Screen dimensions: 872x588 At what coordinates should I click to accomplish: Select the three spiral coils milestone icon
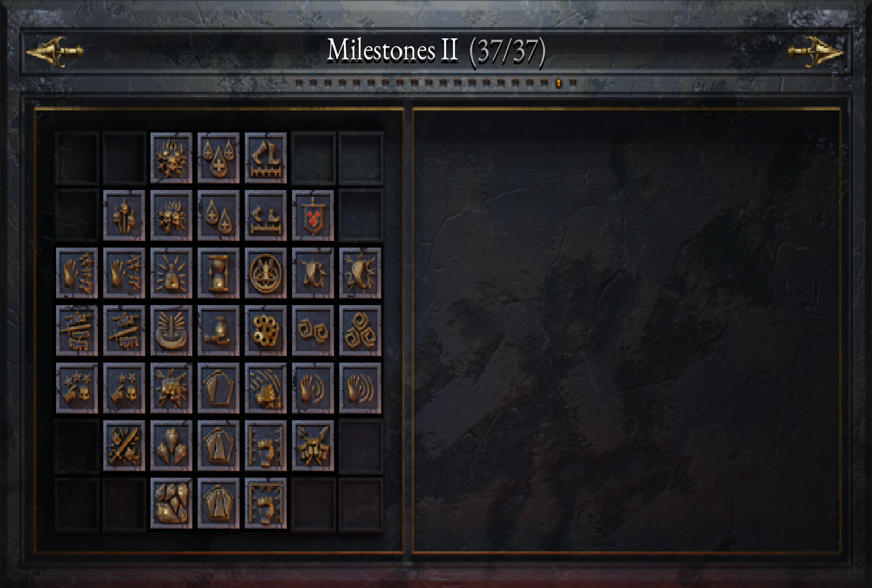point(360,331)
